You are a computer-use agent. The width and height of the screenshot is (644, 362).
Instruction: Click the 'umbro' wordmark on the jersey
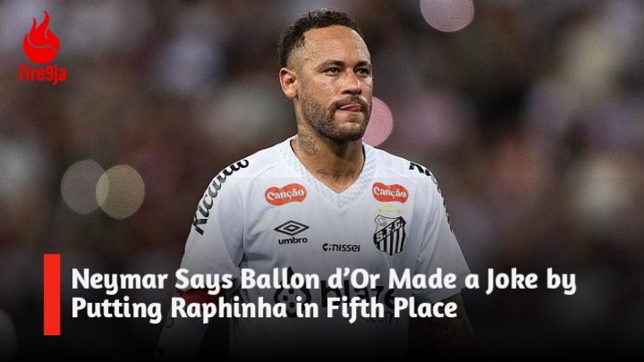pos(292,240)
